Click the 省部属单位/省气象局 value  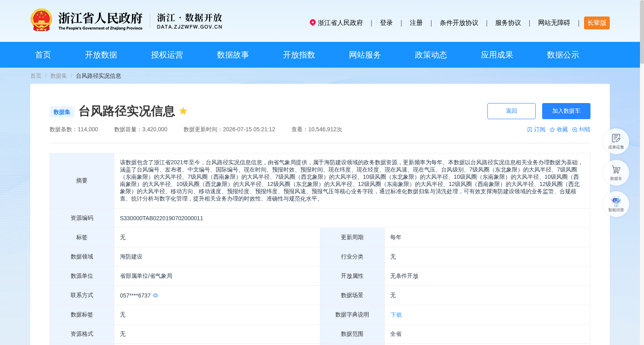click(146, 276)
